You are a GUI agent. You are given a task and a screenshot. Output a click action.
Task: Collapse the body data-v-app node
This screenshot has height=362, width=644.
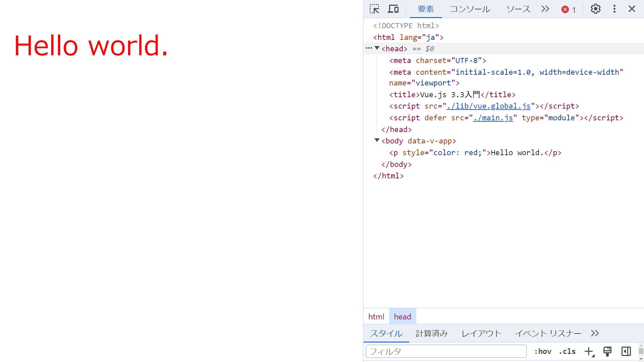click(x=377, y=140)
